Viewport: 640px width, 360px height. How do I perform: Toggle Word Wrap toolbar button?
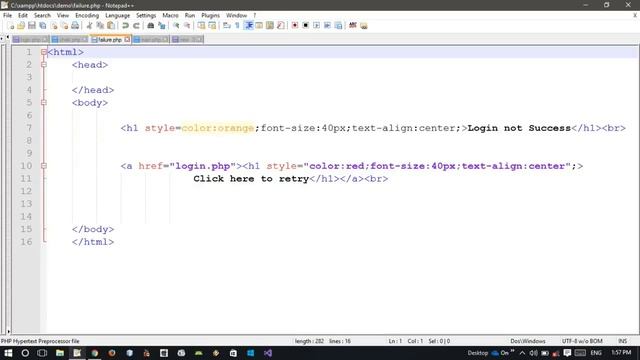[227, 26]
